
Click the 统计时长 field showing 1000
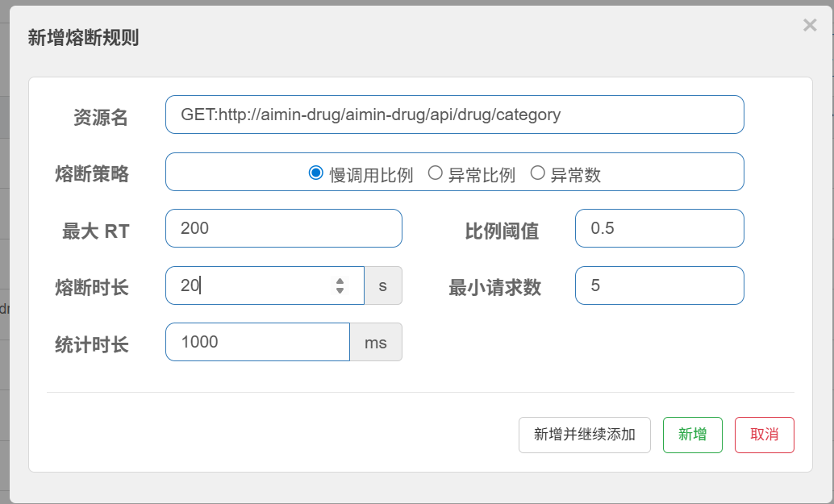[256, 342]
